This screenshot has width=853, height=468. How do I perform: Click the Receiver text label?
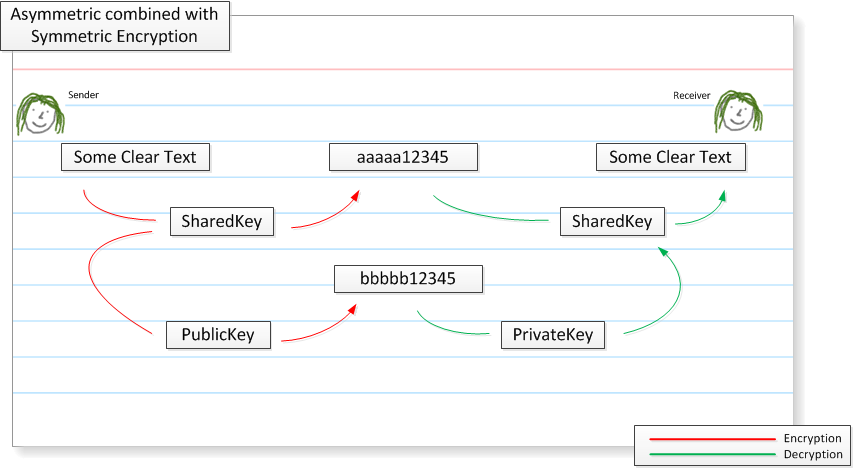(691, 95)
